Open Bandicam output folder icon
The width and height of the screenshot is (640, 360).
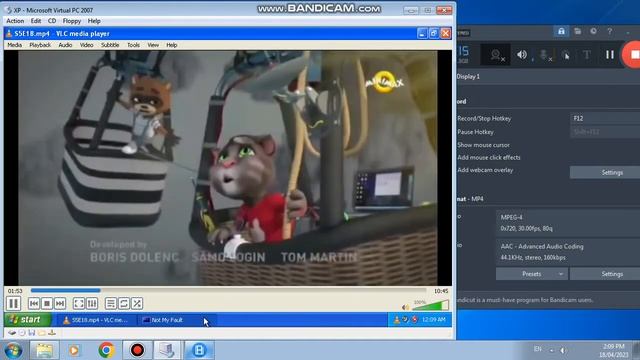point(578,31)
